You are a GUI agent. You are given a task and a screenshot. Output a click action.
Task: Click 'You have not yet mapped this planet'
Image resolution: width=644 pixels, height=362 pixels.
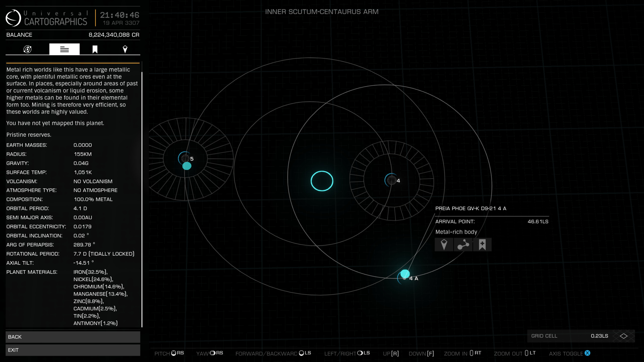click(55, 123)
